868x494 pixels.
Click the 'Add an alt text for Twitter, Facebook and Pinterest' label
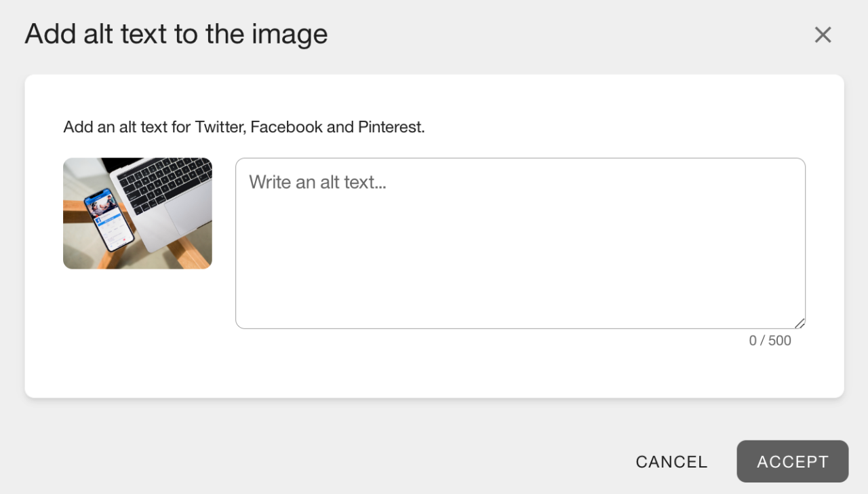coord(243,127)
